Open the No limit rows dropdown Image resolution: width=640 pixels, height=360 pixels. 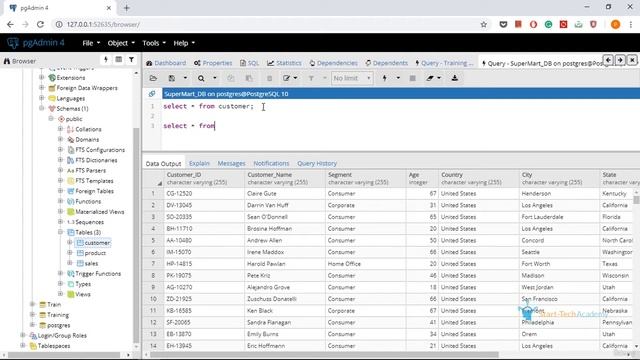pyautogui.click(x=352, y=78)
